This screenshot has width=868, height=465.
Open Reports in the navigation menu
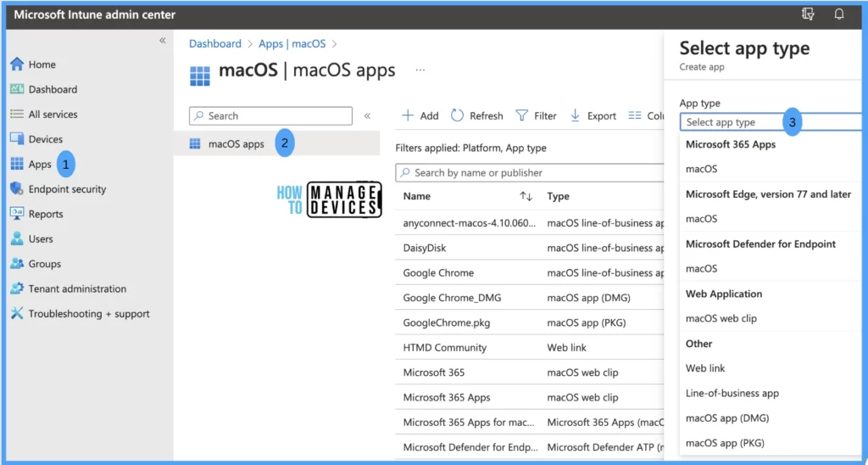tap(46, 214)
